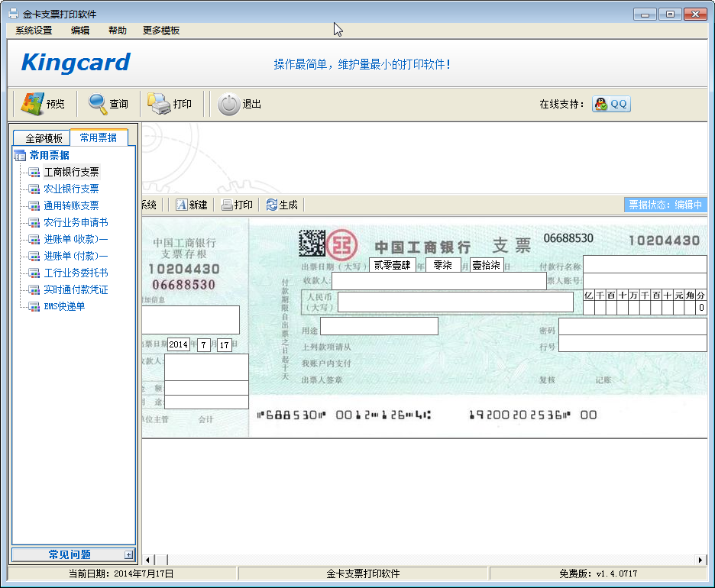This screenshot has width=715, height=588.
Task: Open the 更多模板 menu
Action: 161,31
